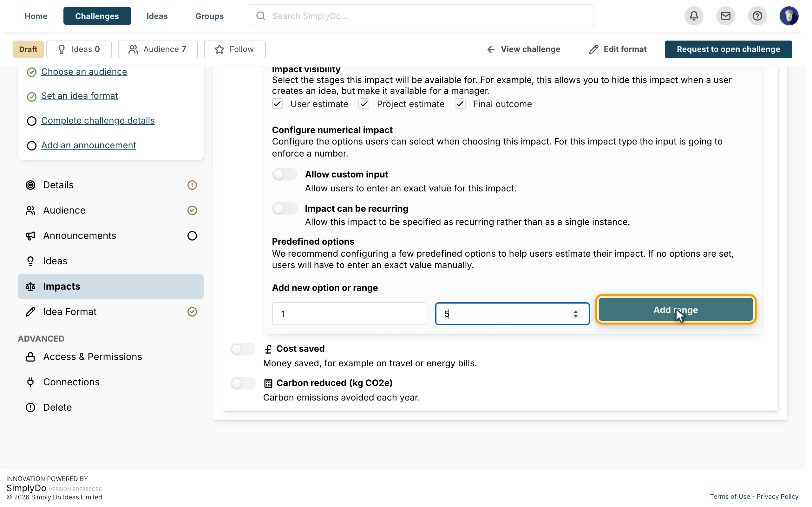Click the Access & Permissions lock icon
The width and height of the screenshot is (812, 507).
pos(30,356)
